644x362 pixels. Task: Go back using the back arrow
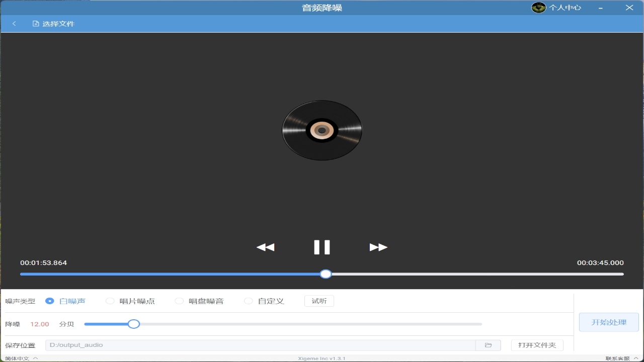click(x=14, y=23)
